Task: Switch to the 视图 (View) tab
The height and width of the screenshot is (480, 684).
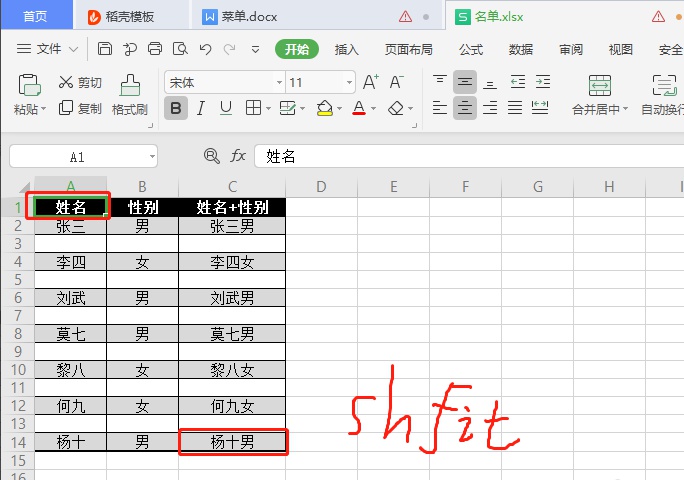Action: coord(620,49)
